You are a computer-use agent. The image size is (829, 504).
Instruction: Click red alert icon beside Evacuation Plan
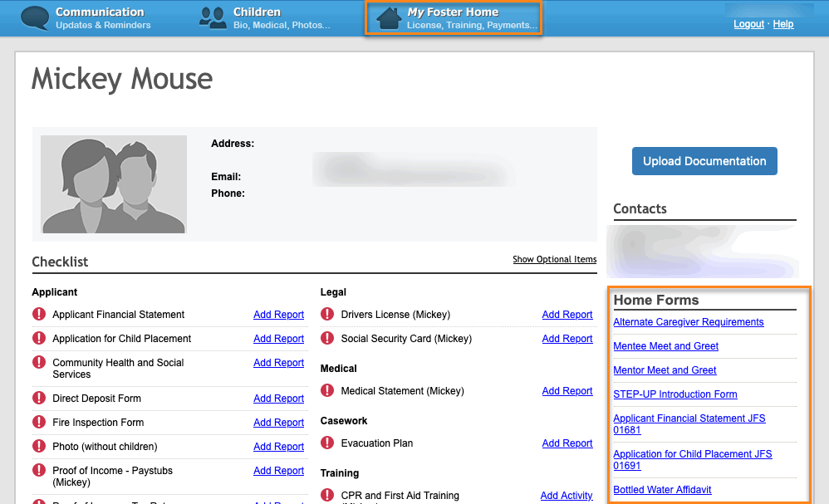pos(327,443)
